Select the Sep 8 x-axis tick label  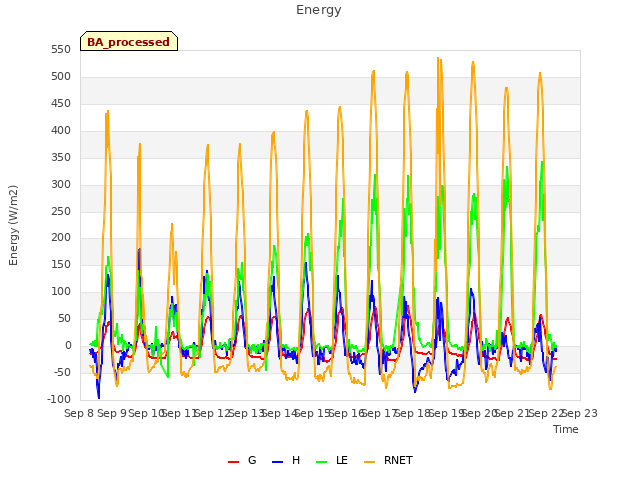[x=80, y=413]
